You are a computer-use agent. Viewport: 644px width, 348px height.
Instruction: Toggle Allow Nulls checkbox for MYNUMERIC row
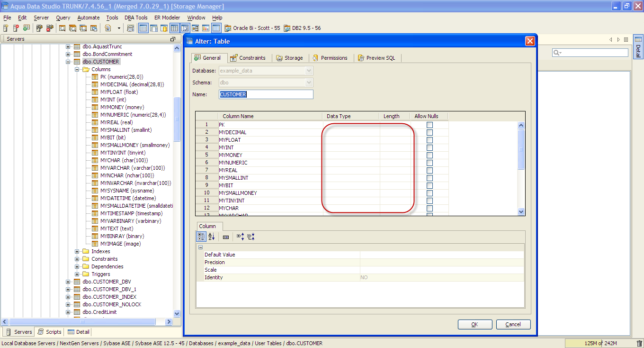point(429,163)
